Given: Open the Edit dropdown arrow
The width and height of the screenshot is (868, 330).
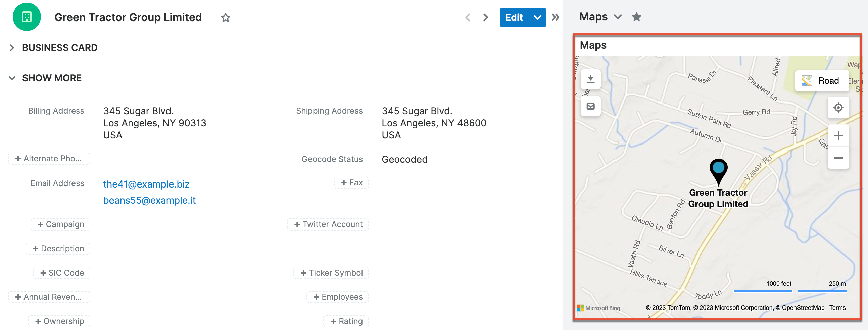Looking at the screenshot, I should 537,17.
